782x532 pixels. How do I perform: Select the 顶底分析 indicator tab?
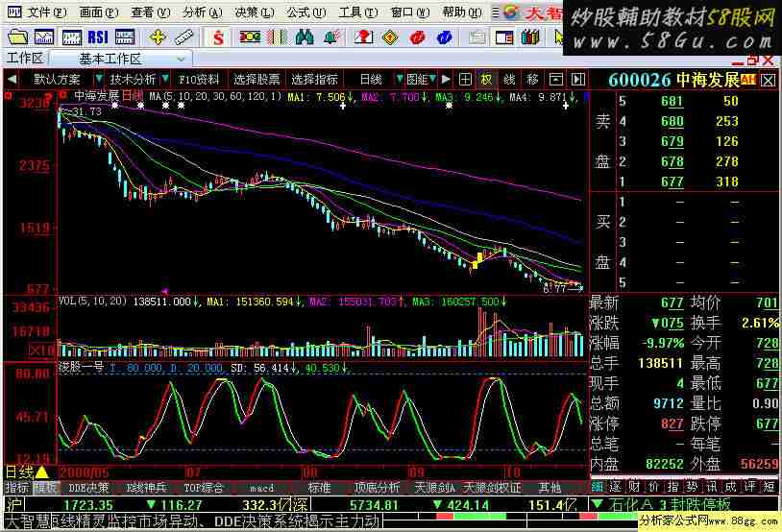tap(377, 487)
